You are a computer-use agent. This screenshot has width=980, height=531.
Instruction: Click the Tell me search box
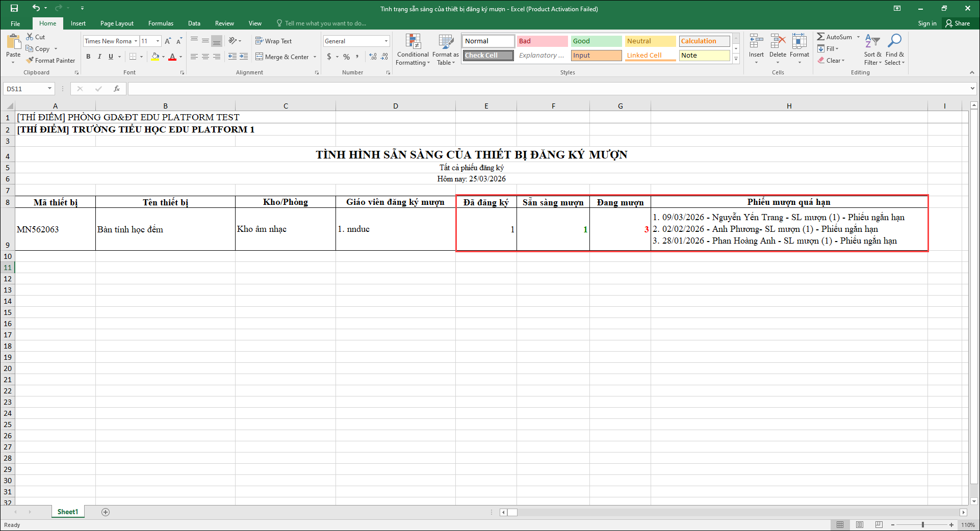pyautogui.click(x=321, y=23)
